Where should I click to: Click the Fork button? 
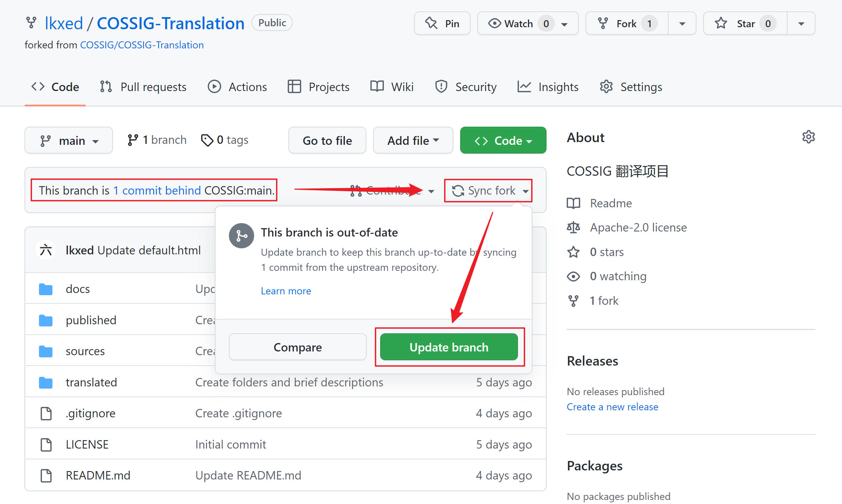tap(627, 23)
